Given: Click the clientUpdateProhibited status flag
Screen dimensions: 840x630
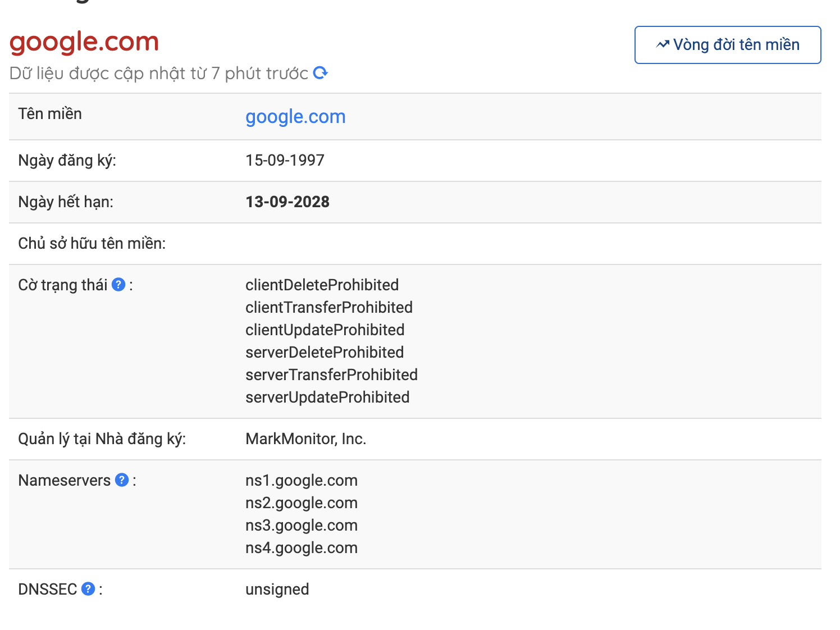Looking at the screenshot, I should pos(325,330).
